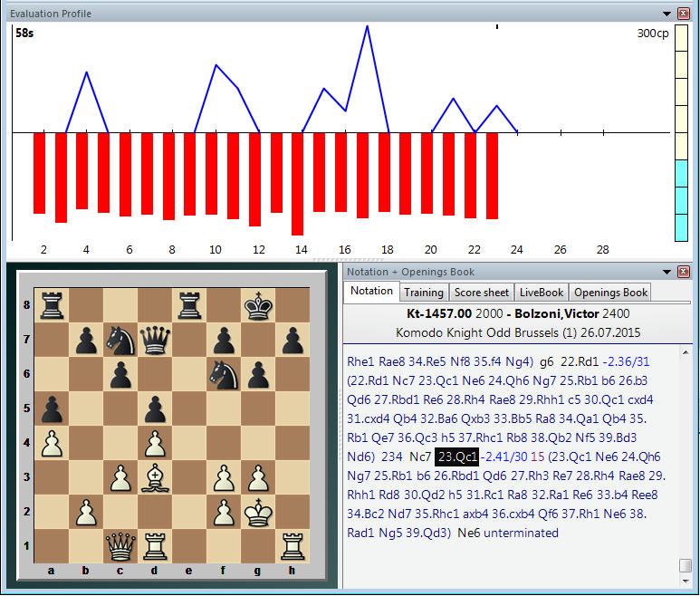Open the Score sheet tab
This screenshot has width=700, height=596.
[x=482, y=292]
